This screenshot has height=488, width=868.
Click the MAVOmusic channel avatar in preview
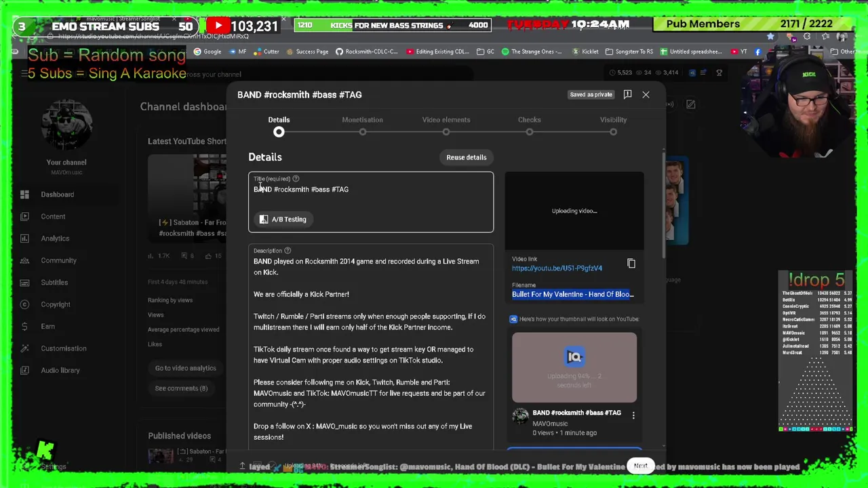click(520, 417)
